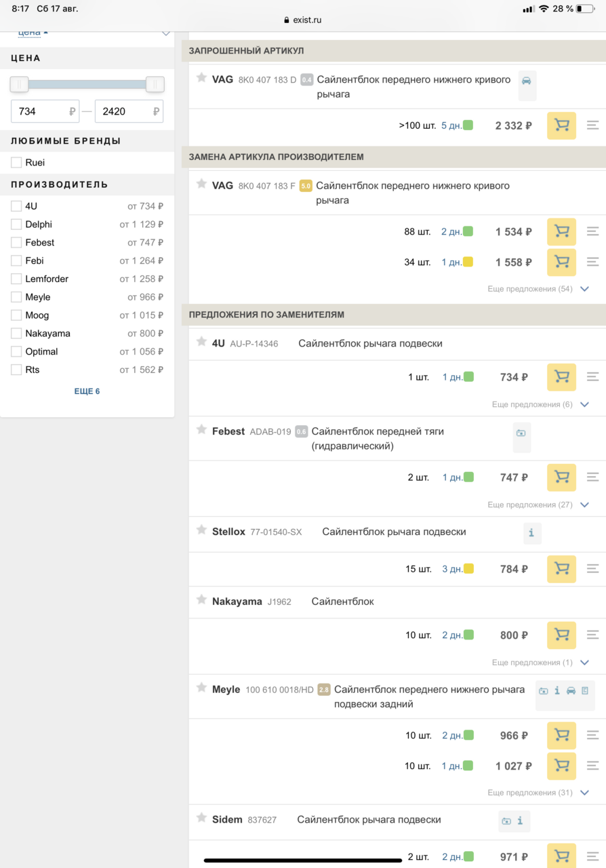The width and height of the screenshot is (606, 868).
Task: Open the info icon for Sidem 837627
Action: pyautogui.click(x=520, y=821)
